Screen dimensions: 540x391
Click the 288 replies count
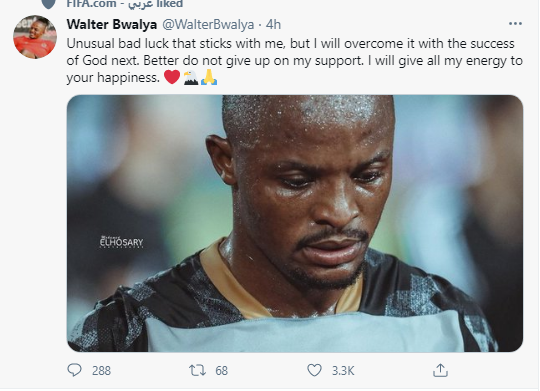pos(101,371)
